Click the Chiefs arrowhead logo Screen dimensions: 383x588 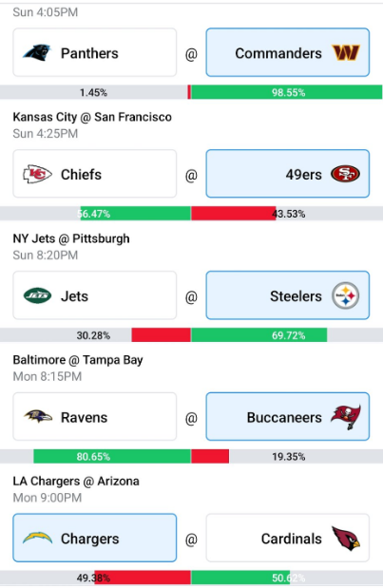tap(37, 174)
